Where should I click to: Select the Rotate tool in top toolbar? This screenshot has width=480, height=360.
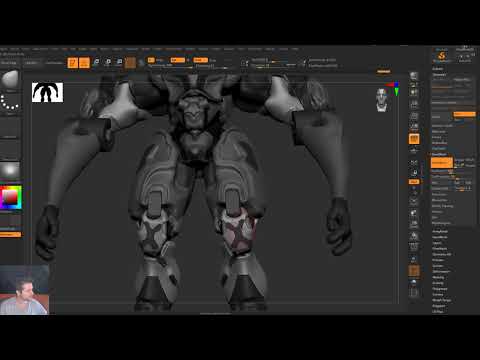[119, 62]
